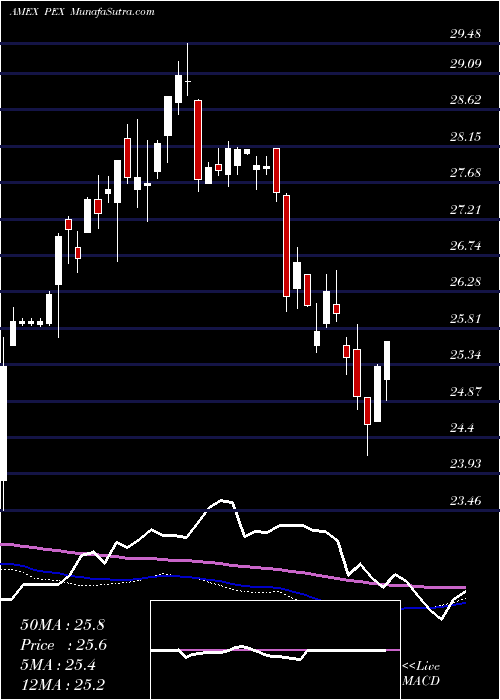Click the AMEX PEX MunafaSutra.com title text
The height and width of the screenshot is (700, 500).
82,12
